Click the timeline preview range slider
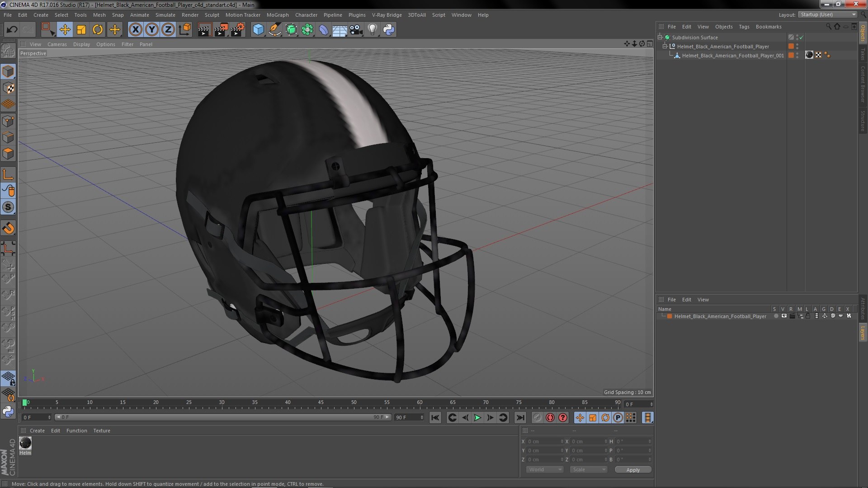 222,417
